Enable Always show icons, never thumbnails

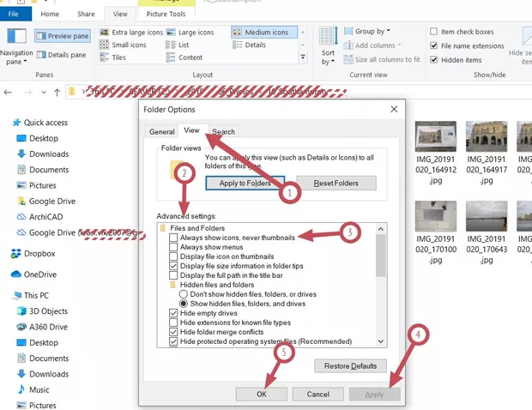(x=174, y=238)
